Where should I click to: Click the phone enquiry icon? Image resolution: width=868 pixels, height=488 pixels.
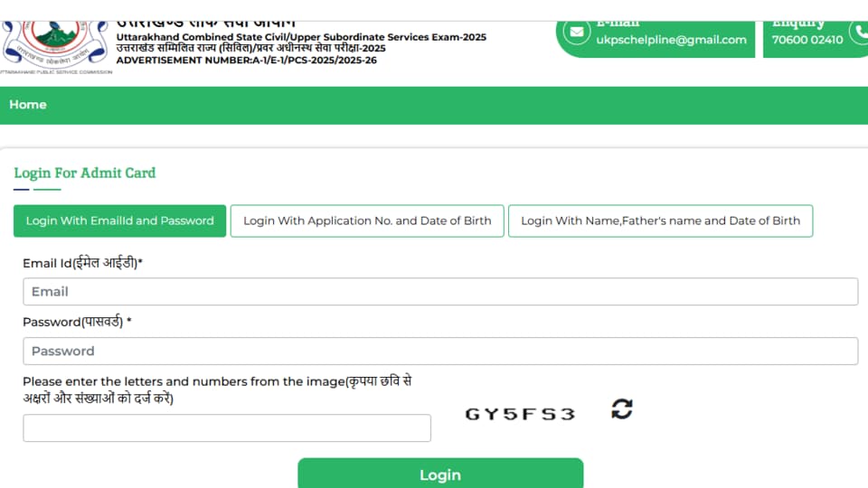pos(859,33)
